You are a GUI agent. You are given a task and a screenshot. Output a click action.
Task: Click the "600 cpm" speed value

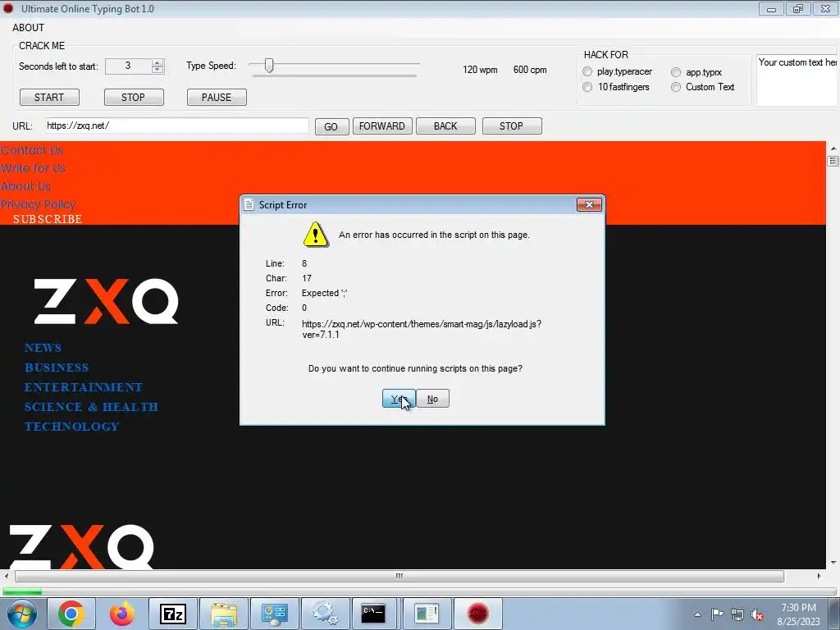coord(530,71)
